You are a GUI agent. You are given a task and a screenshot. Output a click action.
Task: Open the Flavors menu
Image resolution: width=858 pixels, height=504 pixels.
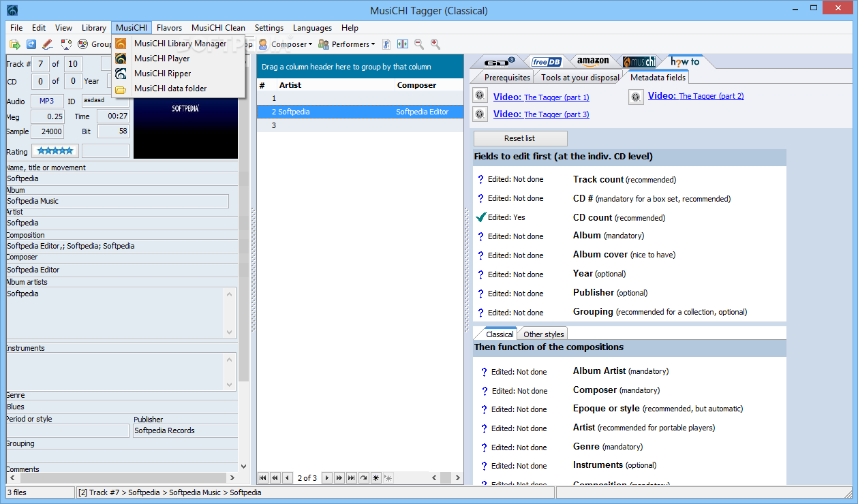tap(170, 28)
